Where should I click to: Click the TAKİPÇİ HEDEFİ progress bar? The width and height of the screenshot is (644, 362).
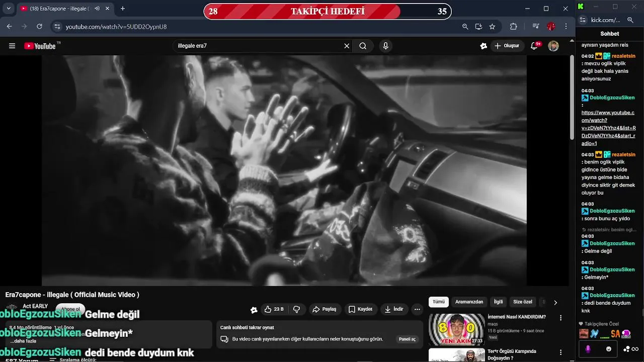point(328,12)
